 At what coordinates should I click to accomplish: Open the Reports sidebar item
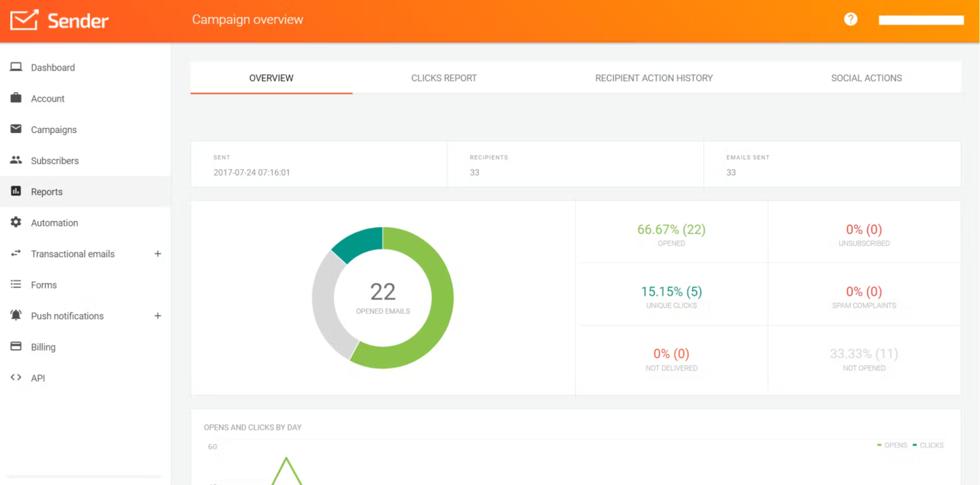pyautogui.click(x=46, y=192)
